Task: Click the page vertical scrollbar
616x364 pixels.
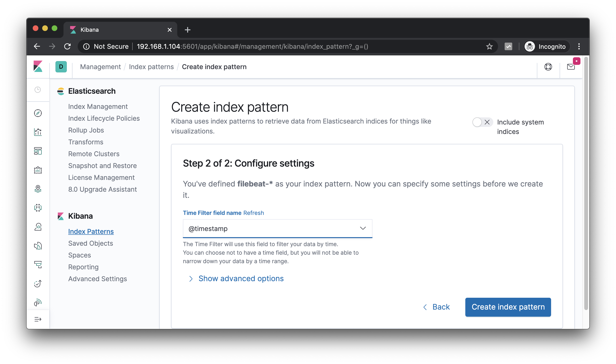Action: [x=586, y=184]
